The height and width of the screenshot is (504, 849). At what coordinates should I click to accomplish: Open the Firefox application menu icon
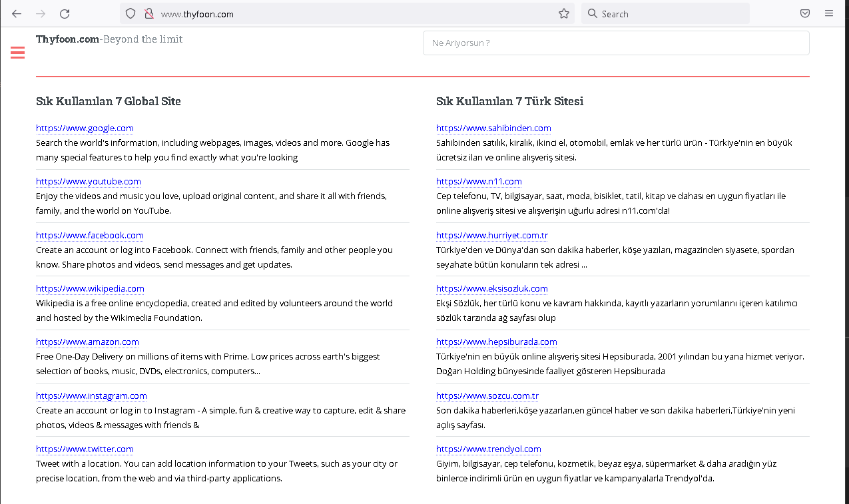point(829,13)
